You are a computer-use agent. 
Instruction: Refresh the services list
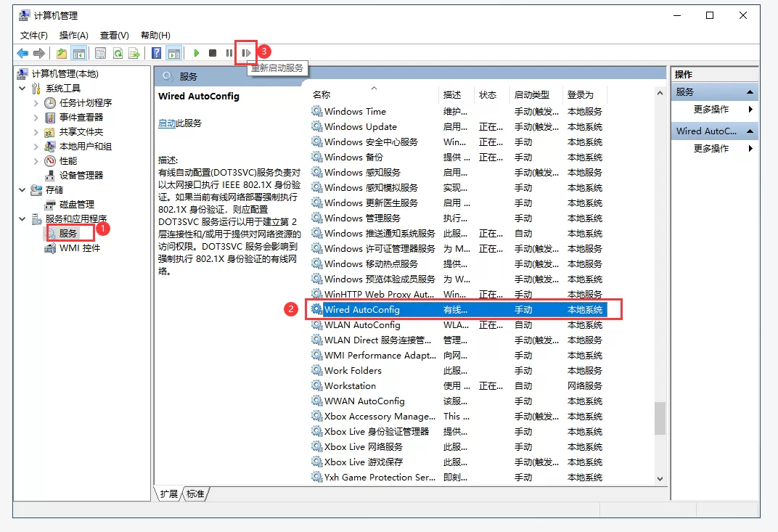coord(118,52)
